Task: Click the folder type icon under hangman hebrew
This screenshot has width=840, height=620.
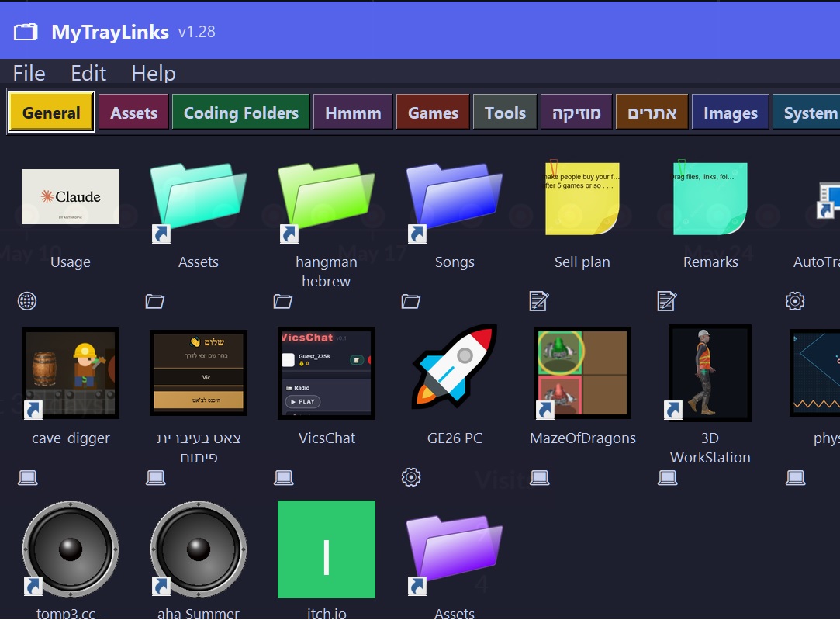Action: tap(283, 301)
